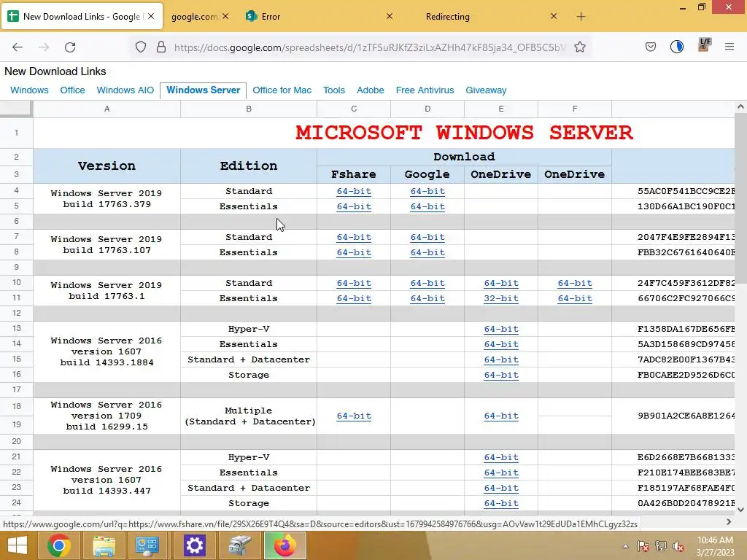Open the Tools sheet tab

click(334, 90)
